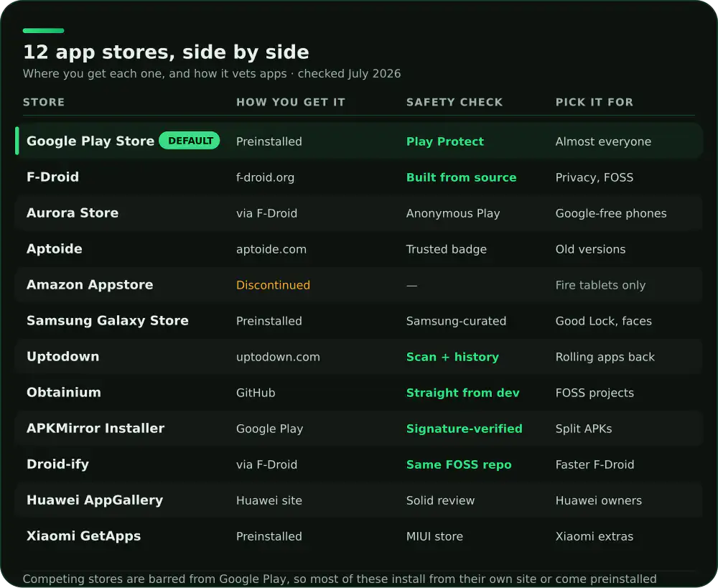
Task: Click the Huawei site source cell
Action: click(x=269, y=500)
